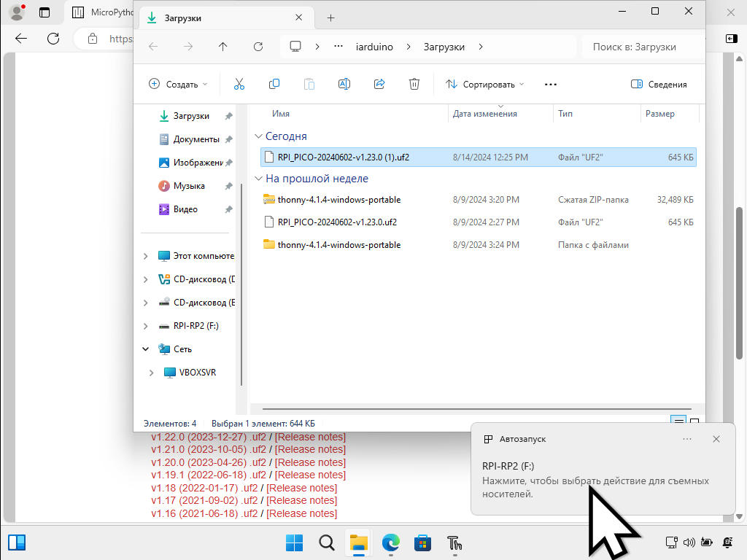Click the Cut scissors icon in toolbar

239,85
